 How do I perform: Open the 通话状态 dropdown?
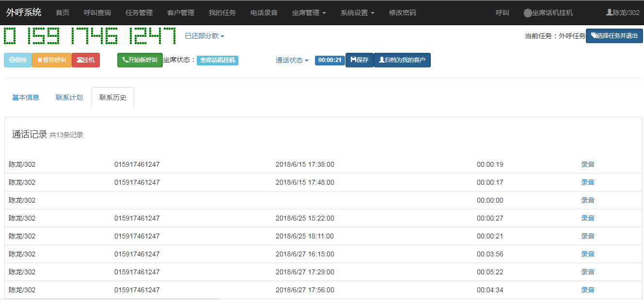(292, 60)
